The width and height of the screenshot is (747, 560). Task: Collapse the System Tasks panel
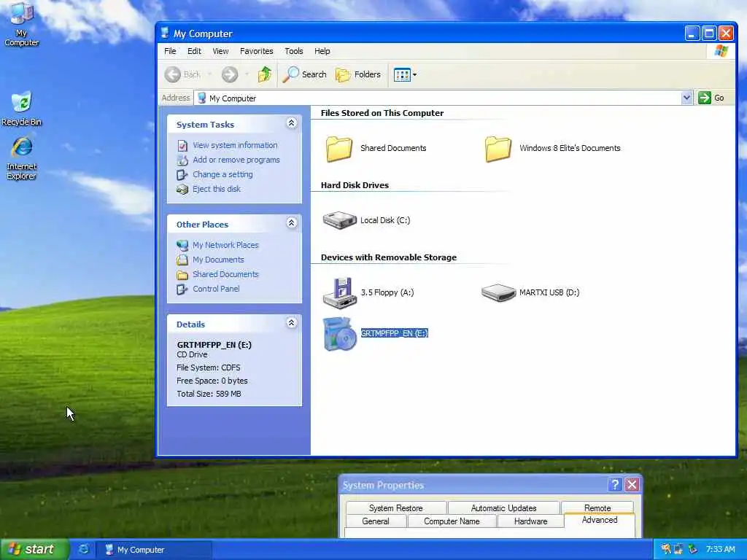(x=292, y=123)
